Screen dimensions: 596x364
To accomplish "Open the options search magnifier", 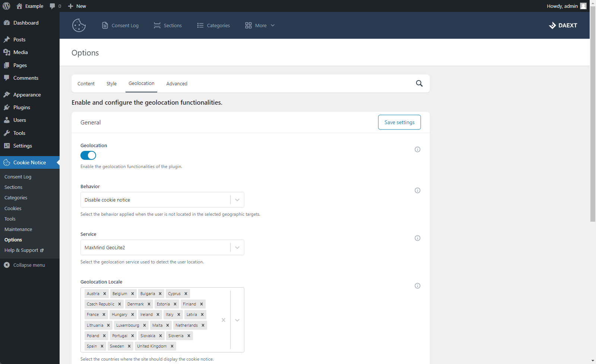I will (x=419, y=83).
